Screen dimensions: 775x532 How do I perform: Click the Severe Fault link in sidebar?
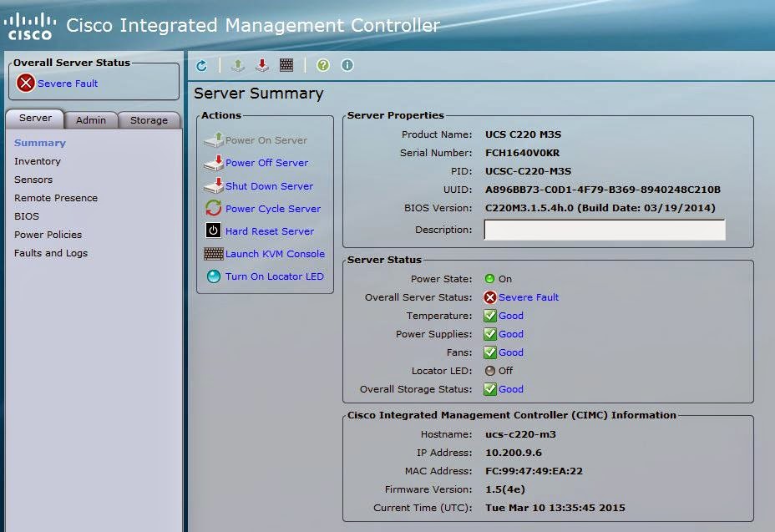68,84
